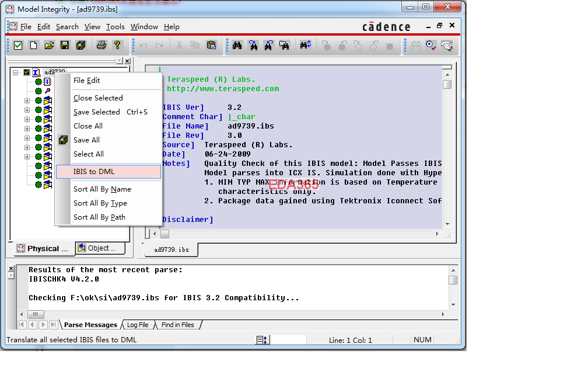Viewport: 588px width, 368px height.
Task: Open the Window menu
Action: point(144,27)
